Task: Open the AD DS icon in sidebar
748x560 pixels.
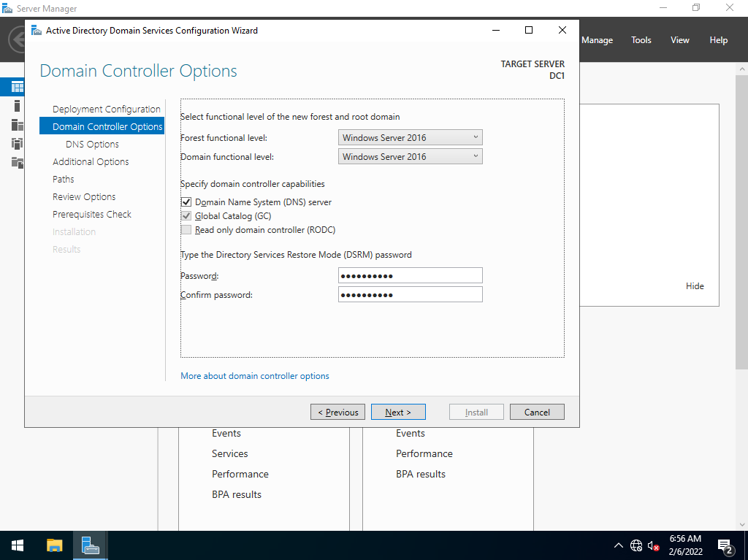Action: coord(18,144)
